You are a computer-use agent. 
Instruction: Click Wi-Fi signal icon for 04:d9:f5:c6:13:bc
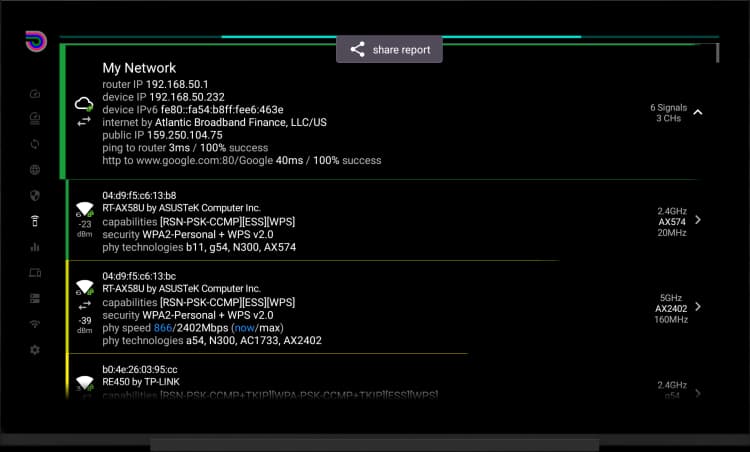[x=85, y=287]
